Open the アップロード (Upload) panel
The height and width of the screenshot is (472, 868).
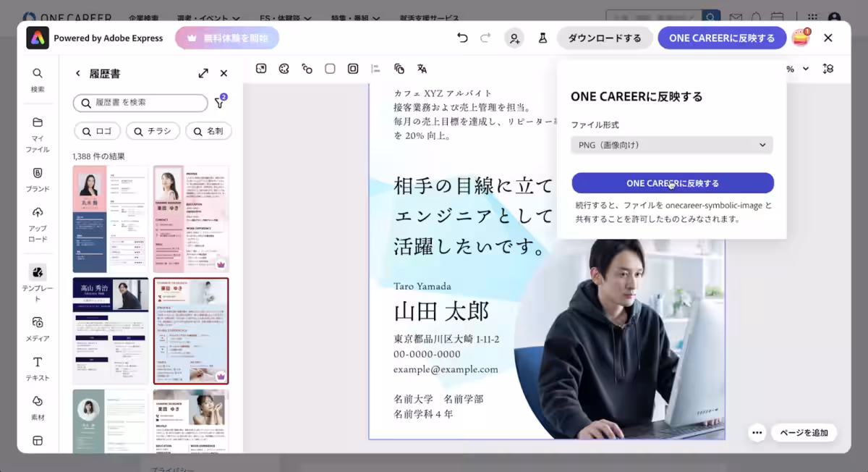click(x=37, y=219)
